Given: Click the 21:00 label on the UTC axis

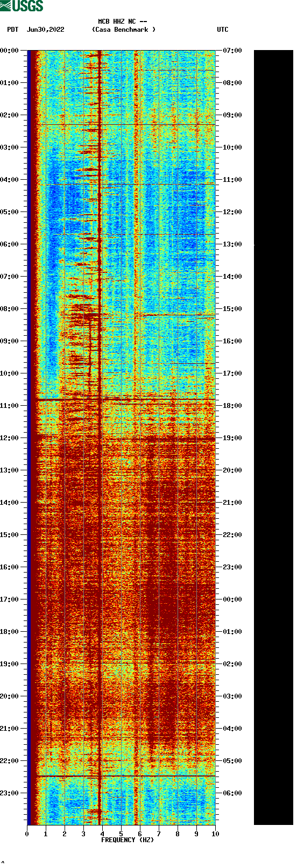Looking at the screenshot, I should click(232, 503).
